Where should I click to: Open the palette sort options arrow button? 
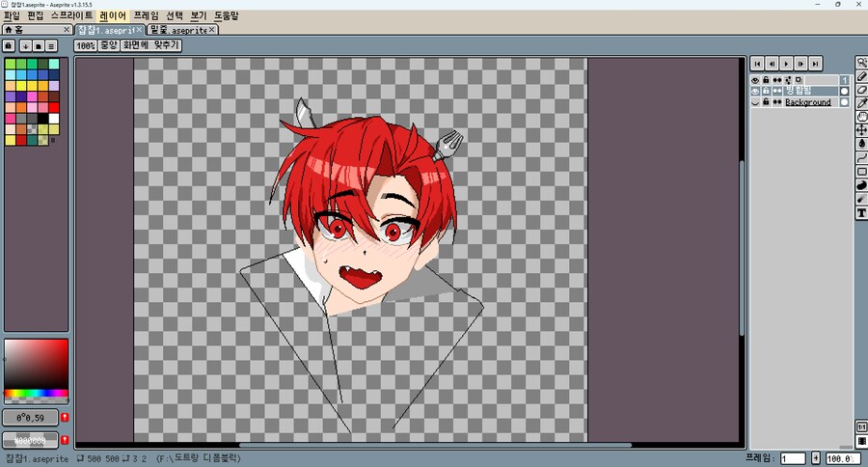pyautogui.click(x=25, y=45)
